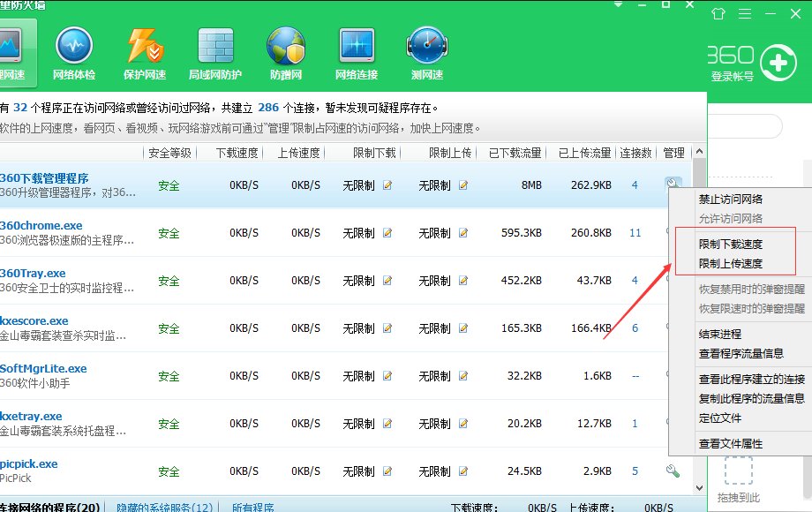Open the 网络连接 connections view
Image resolution: width=812 pixels, height=512 pixels.
pos(356,49)
